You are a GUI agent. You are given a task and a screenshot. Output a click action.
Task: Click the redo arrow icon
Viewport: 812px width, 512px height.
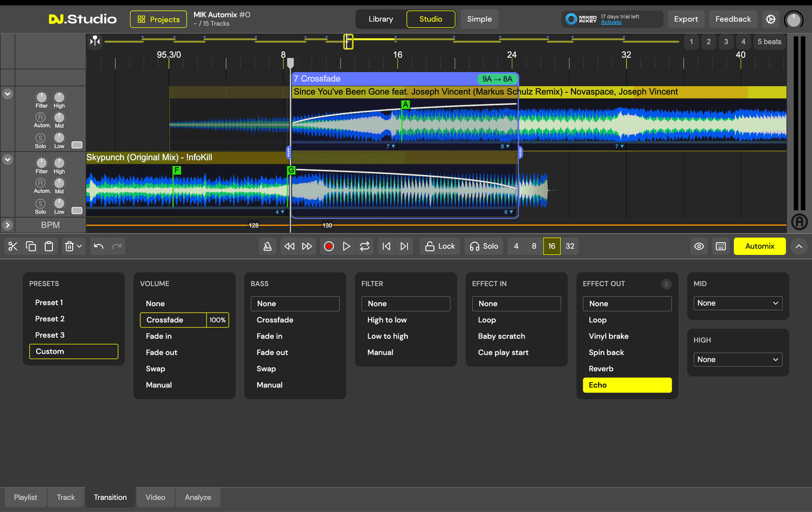pos(116,246)
